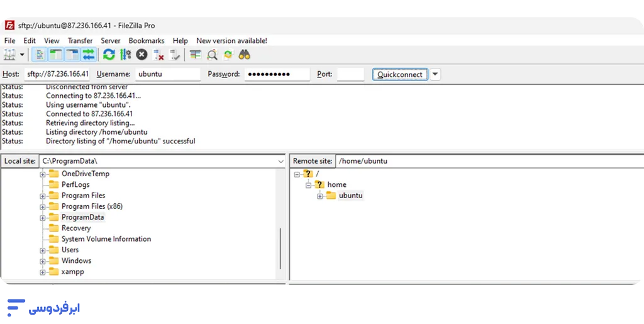Toggle processing of the transfer queue
Screen dimensions: 644x324
[125, 55]
